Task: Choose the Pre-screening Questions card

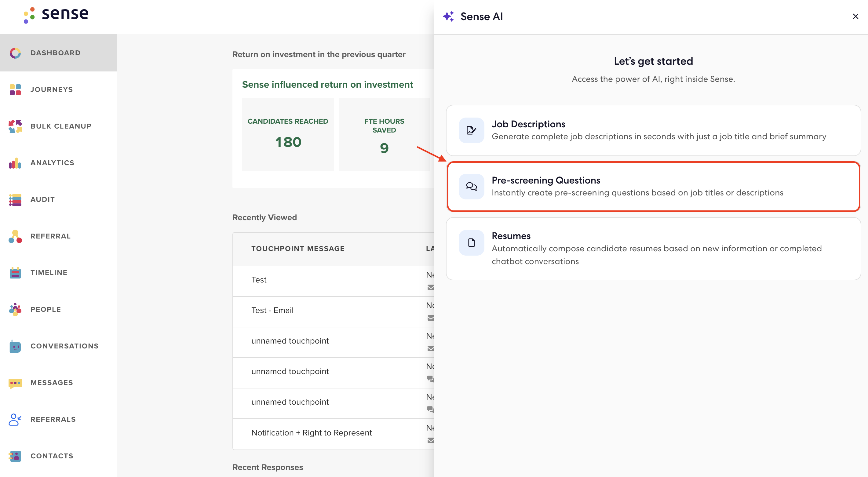Action: tap(653, 187)
